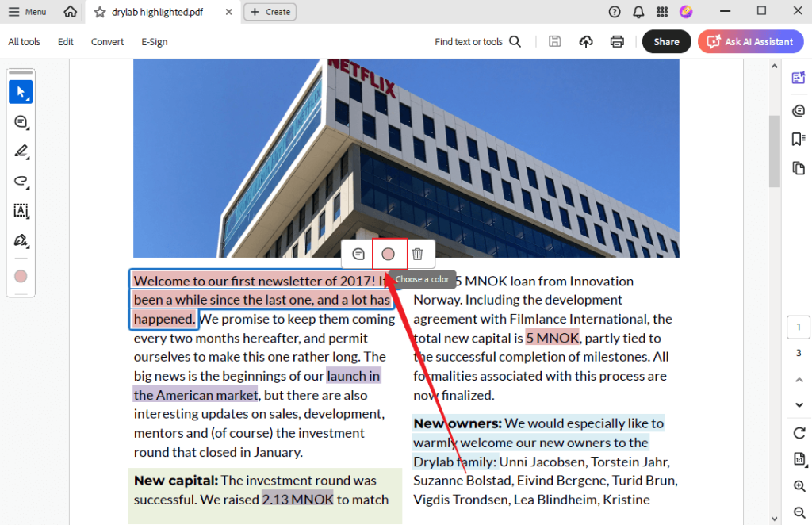Go to the next page with the down chevron

pos(799,404)
